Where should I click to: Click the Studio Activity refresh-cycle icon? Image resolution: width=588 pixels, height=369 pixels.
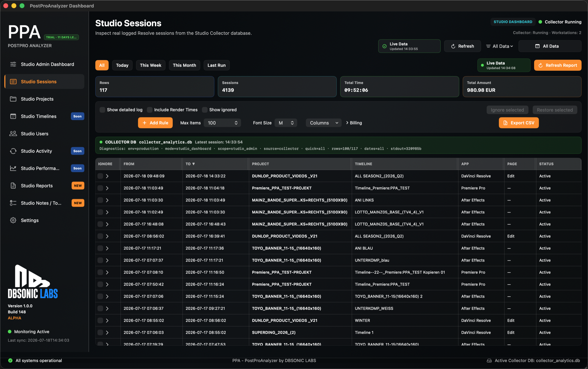click(x=13, y=151)
